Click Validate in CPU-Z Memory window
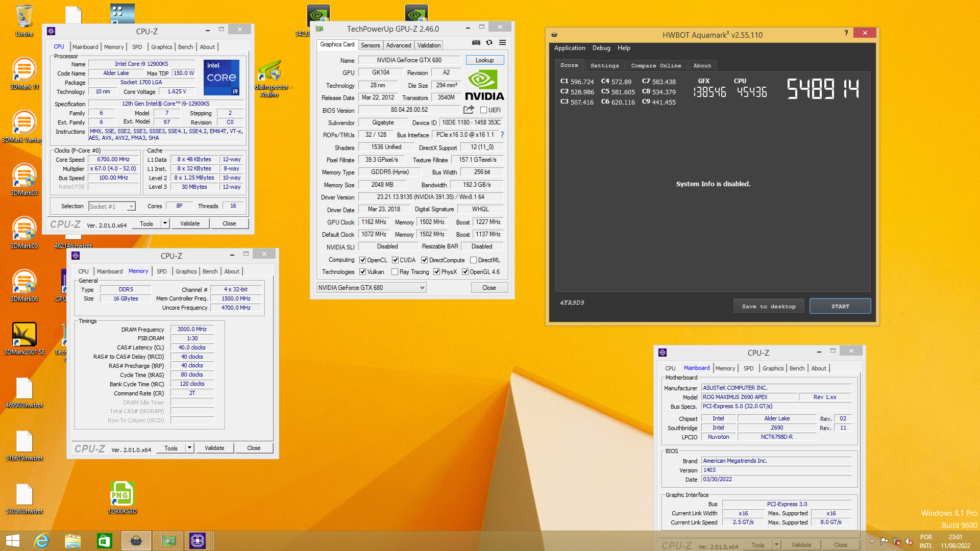Viewport: 980px width, 551px height. (x=214, y=448)
